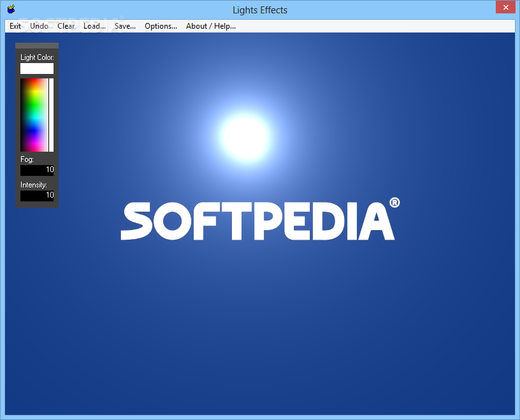The height and width of the screenshot is (420, 520).
Task: Click the 'Intensity:' label
Action: (x=34, y=185)
